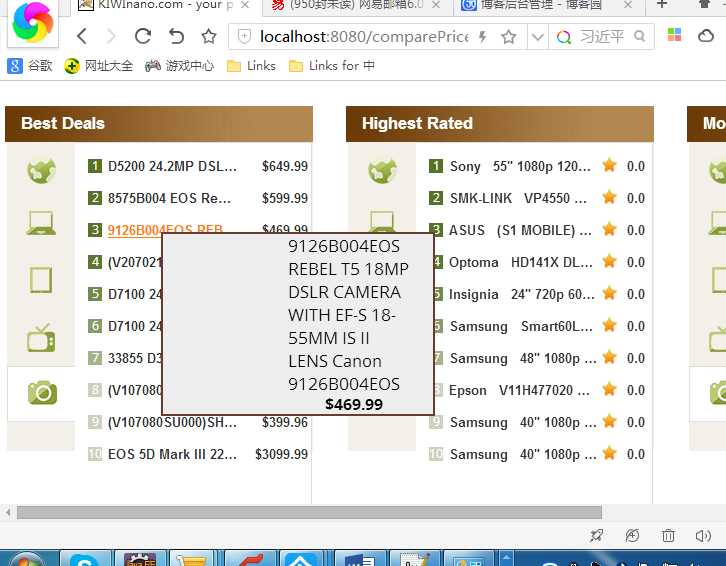Click the $3099.99 price
The height and width of the screenshot is (566, 726).
click(281, 454)
